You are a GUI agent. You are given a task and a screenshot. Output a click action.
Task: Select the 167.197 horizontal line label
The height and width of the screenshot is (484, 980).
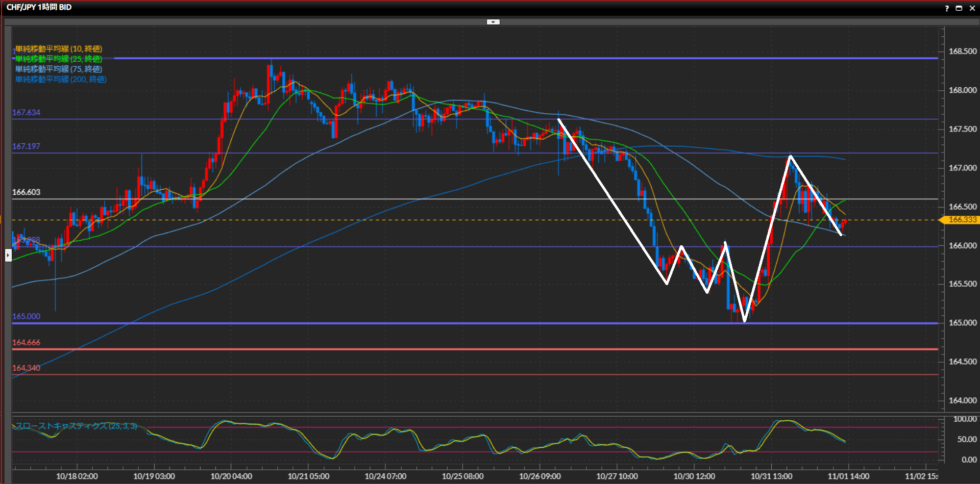pyautogui.click(x=26, y=146)
